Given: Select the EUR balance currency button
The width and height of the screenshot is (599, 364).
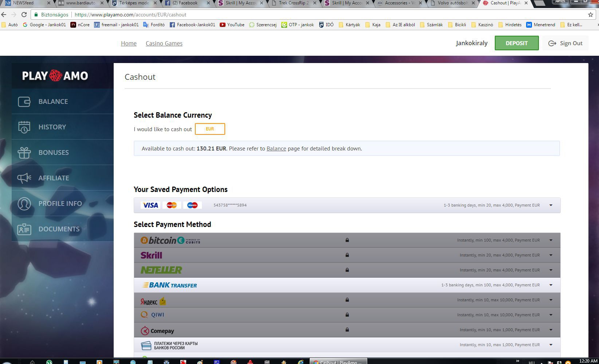Looking at the screenshot, I should 210,129.
